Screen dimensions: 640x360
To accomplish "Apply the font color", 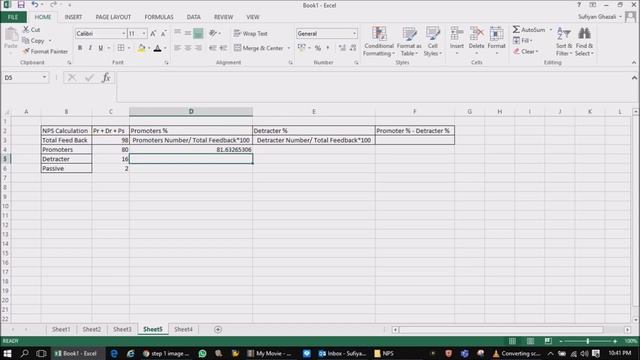I will [x=158, y=48].
